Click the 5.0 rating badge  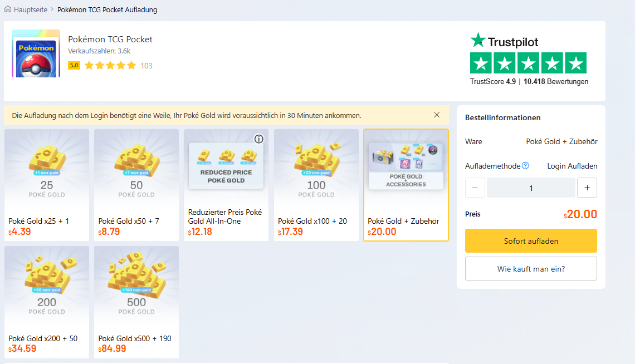coord(74,65)
